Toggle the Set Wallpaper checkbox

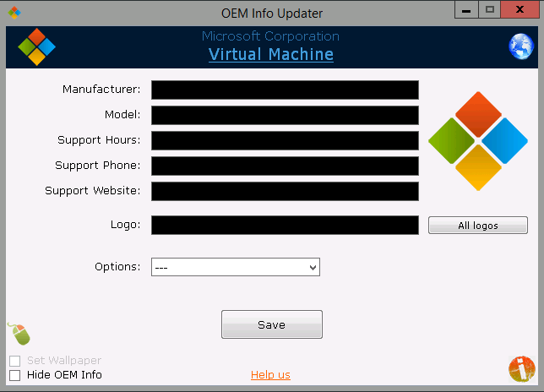(x=15, y=361)
